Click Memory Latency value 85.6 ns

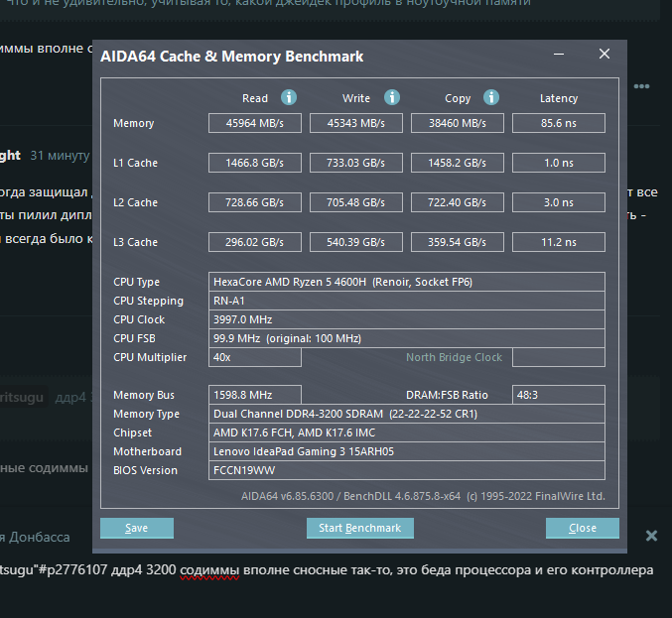pyautogui.click(x=559, y=123)
